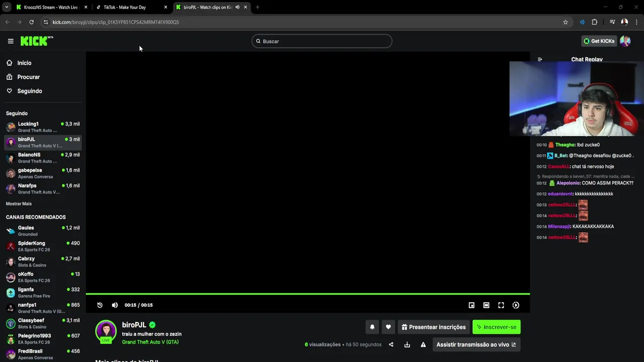Expand followed channels with Mostrar Mais
The image size is (644, 362).
click(19, 204)
